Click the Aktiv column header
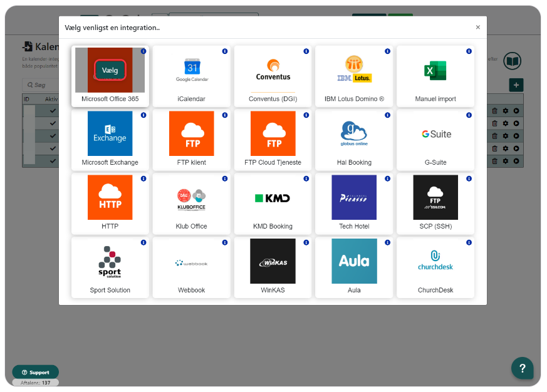The image size is (547, 392). [51, 99]
